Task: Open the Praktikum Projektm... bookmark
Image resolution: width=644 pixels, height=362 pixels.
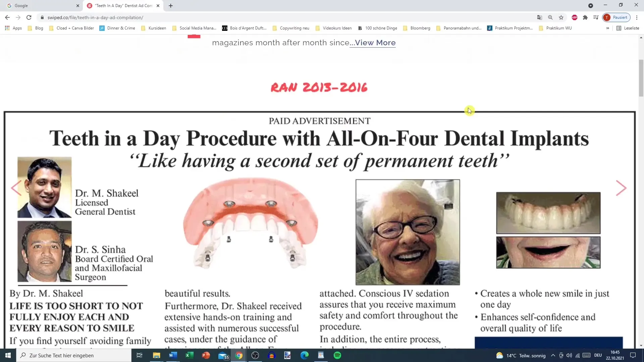Action: [510, 28]
